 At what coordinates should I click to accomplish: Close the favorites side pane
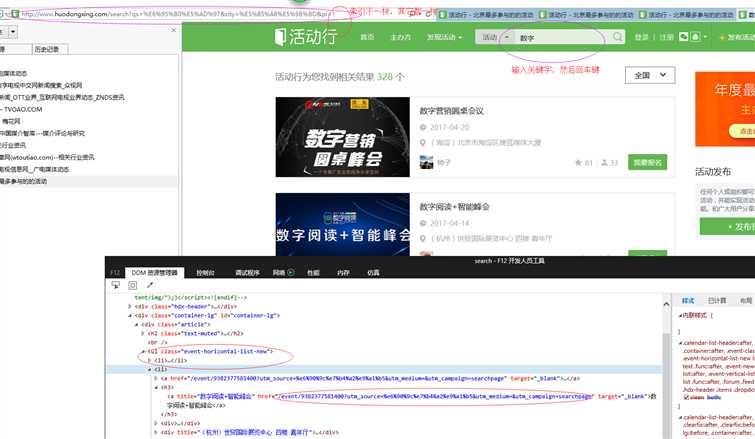(x=174, y=30)
